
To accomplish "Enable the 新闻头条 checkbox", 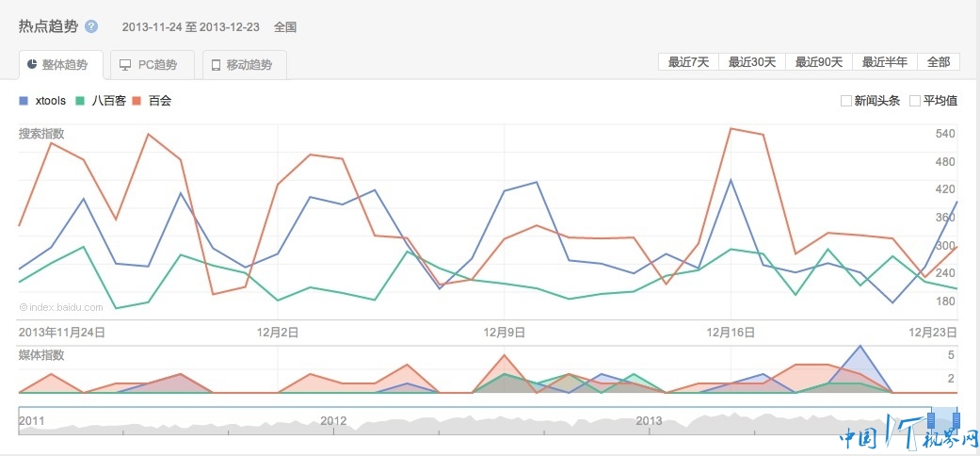I will (846, 101).
